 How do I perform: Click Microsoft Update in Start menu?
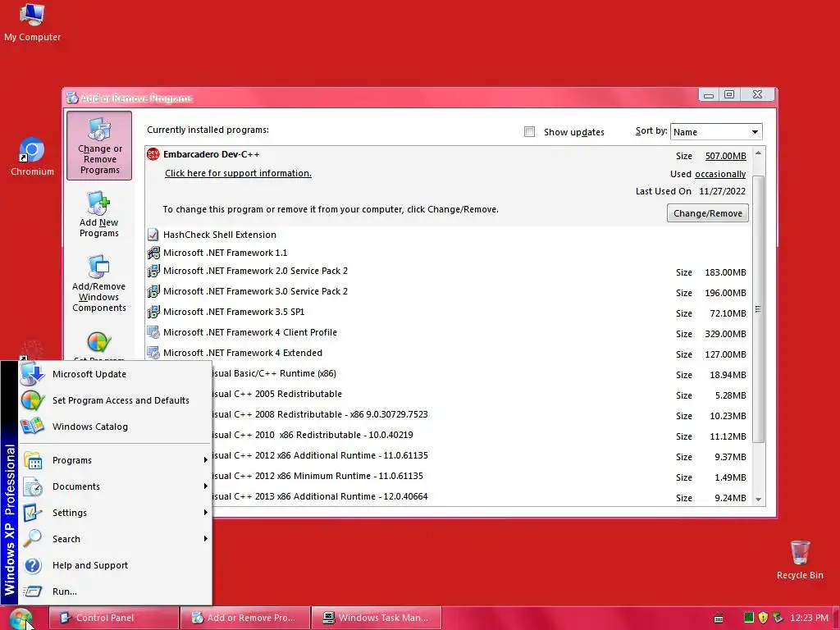pos(115,374)
